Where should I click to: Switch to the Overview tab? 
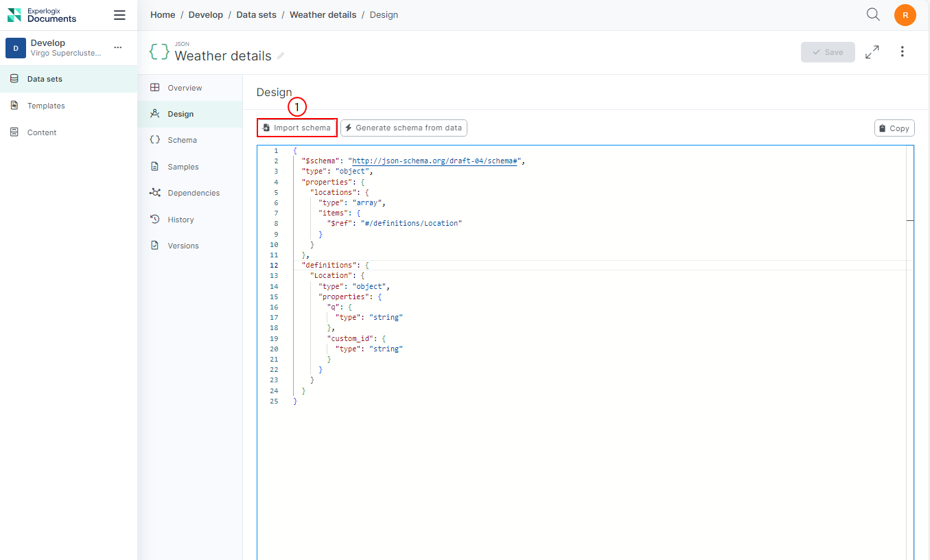click(190, 88)
